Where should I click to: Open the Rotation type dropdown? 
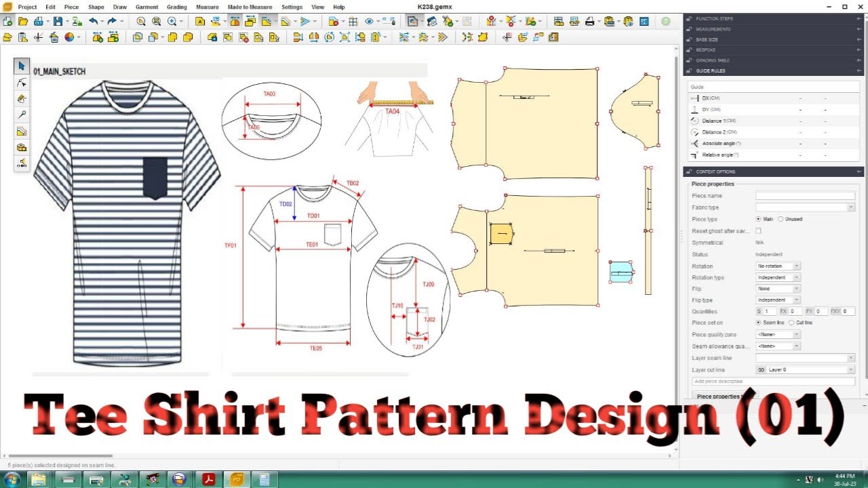[x=778, y=278]
